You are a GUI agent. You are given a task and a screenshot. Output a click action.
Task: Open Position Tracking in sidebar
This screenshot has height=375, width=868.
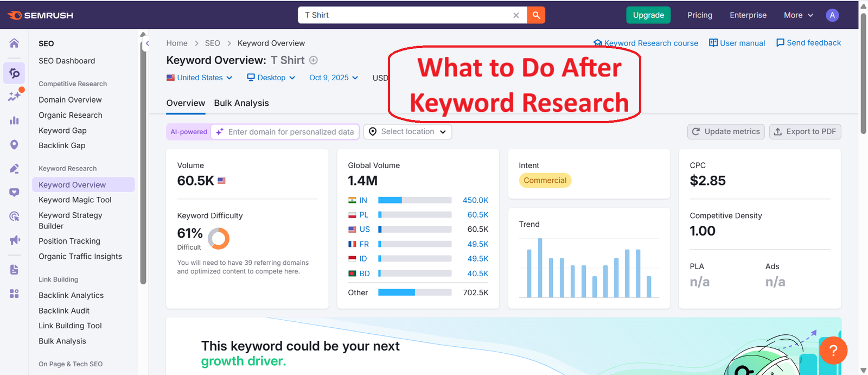(69, 241)
